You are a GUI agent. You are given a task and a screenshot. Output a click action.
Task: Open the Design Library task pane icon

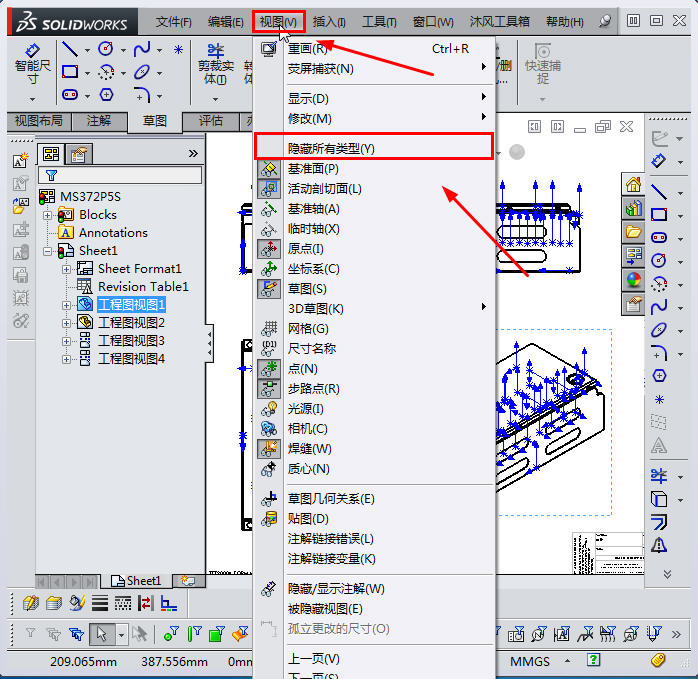pos(633,208)
